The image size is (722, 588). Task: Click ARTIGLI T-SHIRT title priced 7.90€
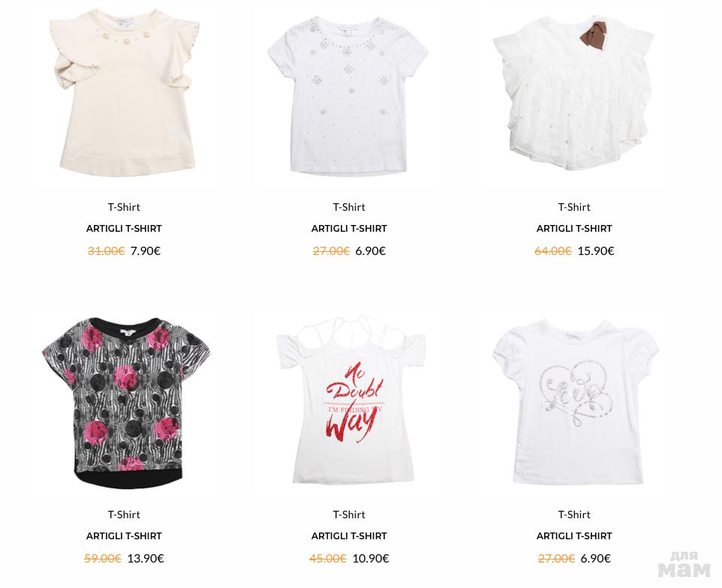click(x=124, y=229)
